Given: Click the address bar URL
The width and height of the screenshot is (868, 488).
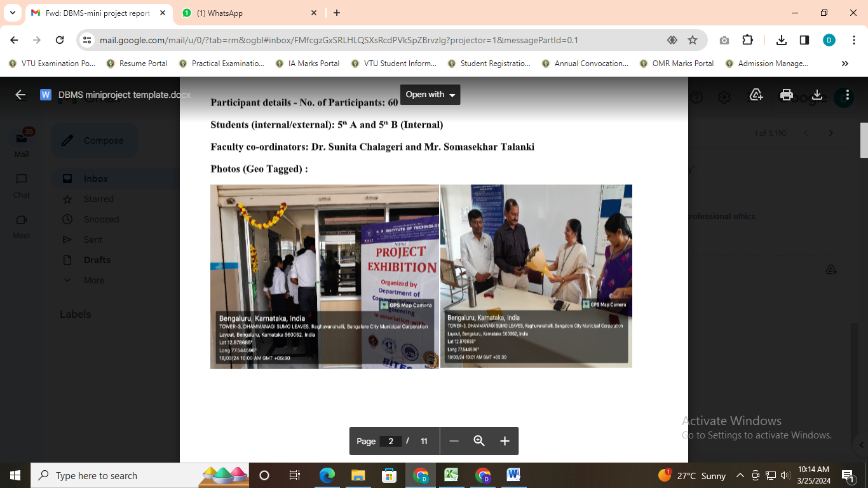Looking at the screenshot, I should [339, 40].
